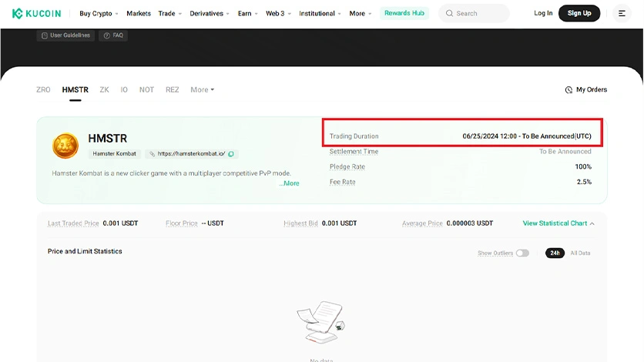Open the Earn dropdown menu
This screenshot has width=644, height=362.
tap(247, 14)
